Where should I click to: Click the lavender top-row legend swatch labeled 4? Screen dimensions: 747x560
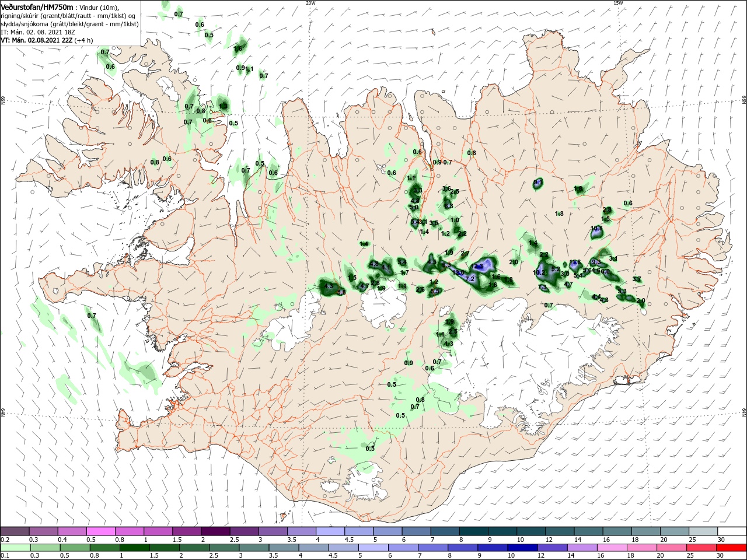click(x=330, y=531)
